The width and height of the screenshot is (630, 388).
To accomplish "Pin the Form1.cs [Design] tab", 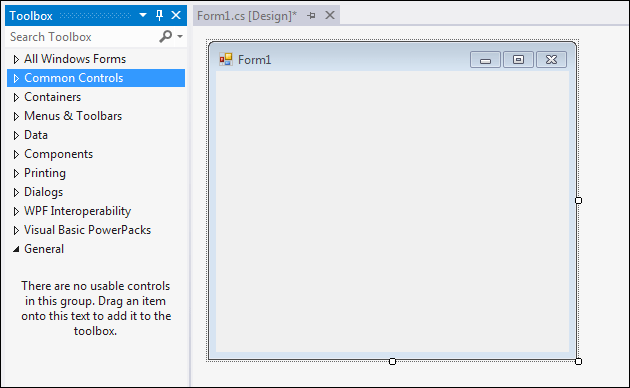I will click(x=311, y=16).
